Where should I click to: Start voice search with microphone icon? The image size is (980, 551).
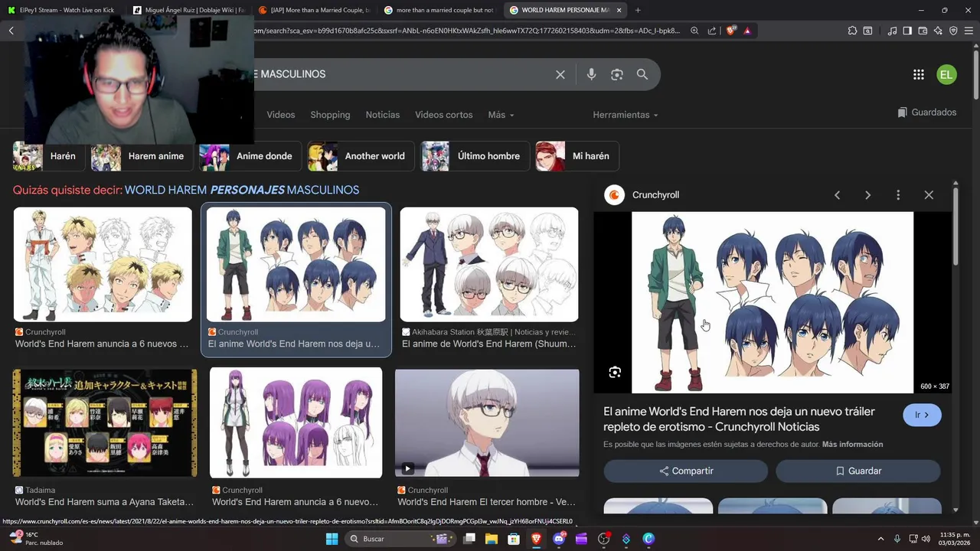point(591,74)
